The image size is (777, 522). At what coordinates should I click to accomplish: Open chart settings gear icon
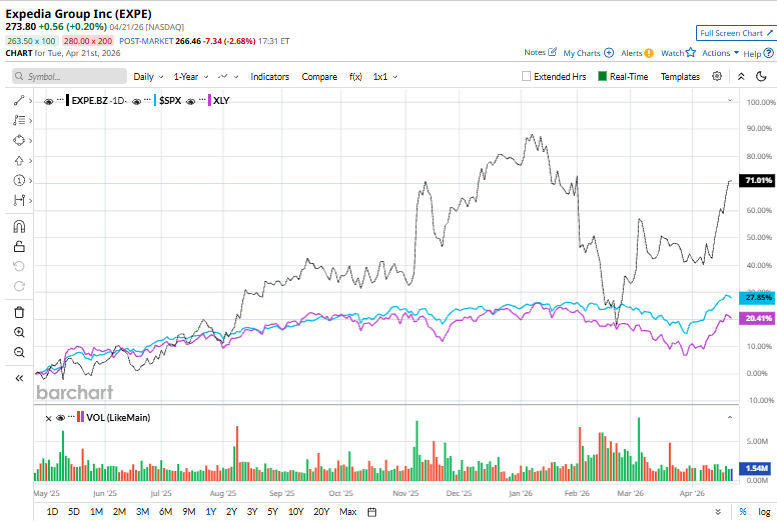717,76
